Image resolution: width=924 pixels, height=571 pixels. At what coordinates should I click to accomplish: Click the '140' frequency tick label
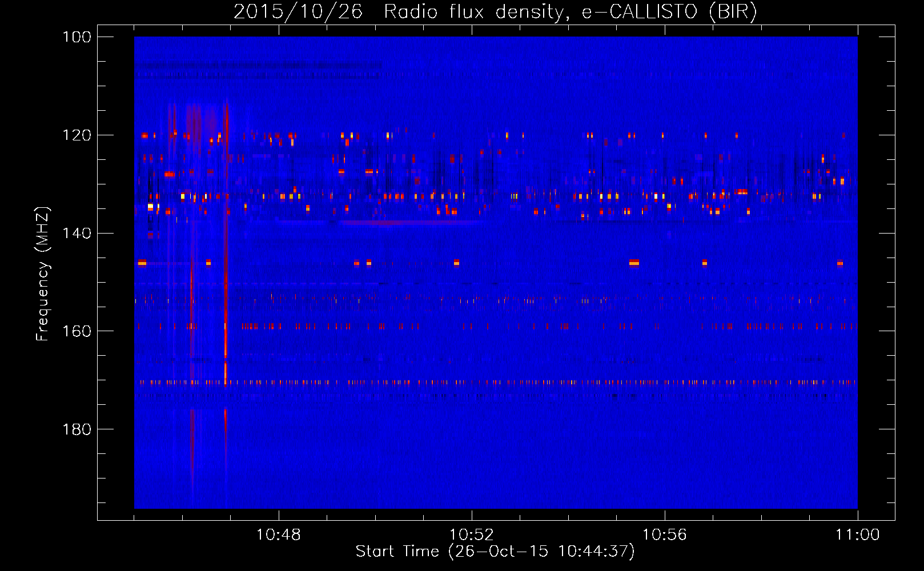[77, 233]
